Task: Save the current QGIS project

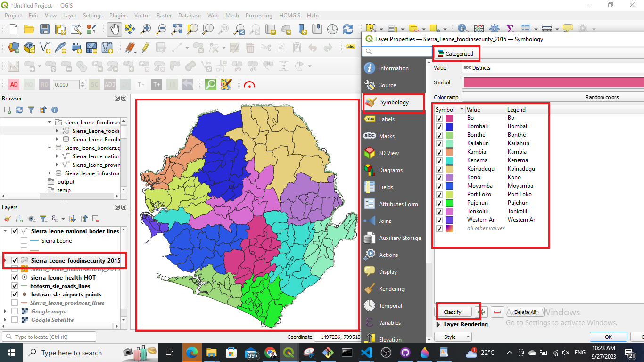Action: (x=44, y=29)
